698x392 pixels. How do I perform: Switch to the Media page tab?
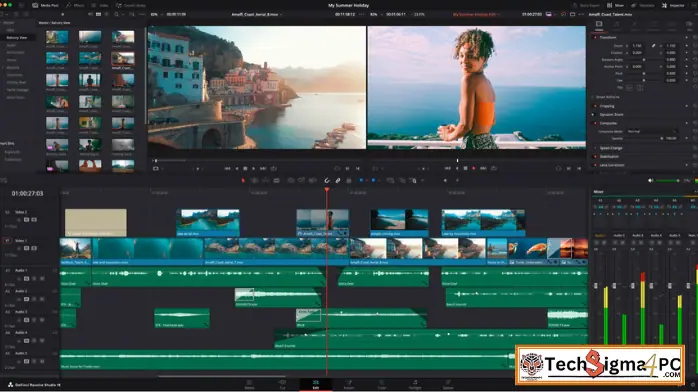point(249,384)
